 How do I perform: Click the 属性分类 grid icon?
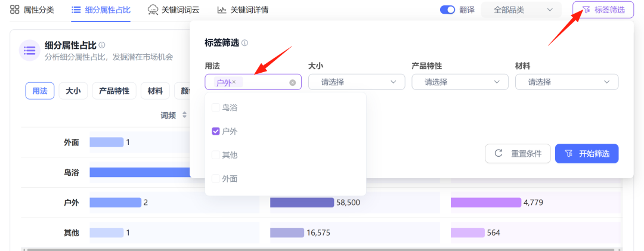click(x=15, y=10)
